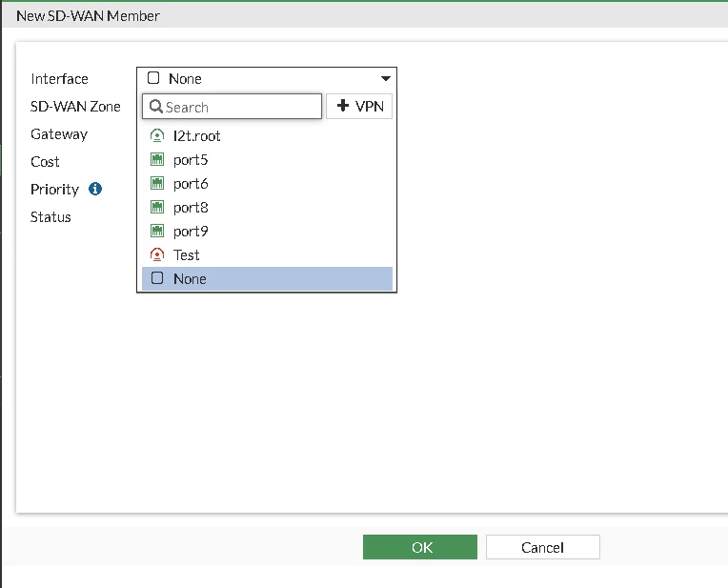Select l2t.root from the interface list
The image size is (728, 588).
tap(267, 135)
